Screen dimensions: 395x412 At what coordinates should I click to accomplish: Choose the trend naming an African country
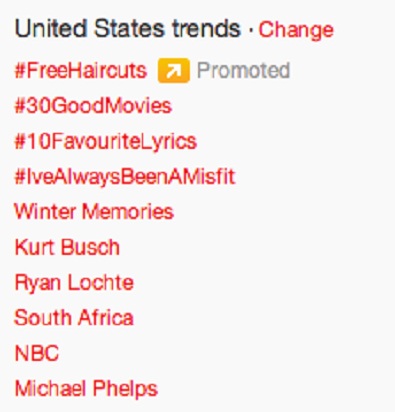click(x=74, y=317)
